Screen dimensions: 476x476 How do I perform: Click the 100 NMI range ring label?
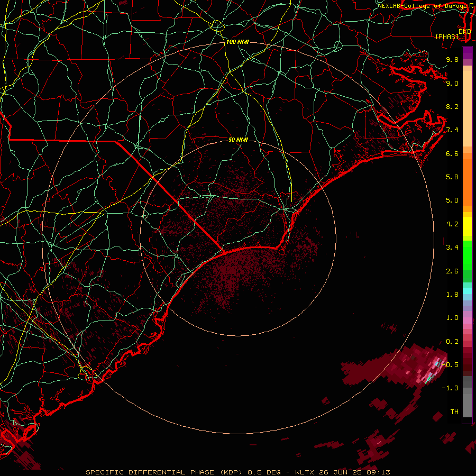click(x=237, y=42)
